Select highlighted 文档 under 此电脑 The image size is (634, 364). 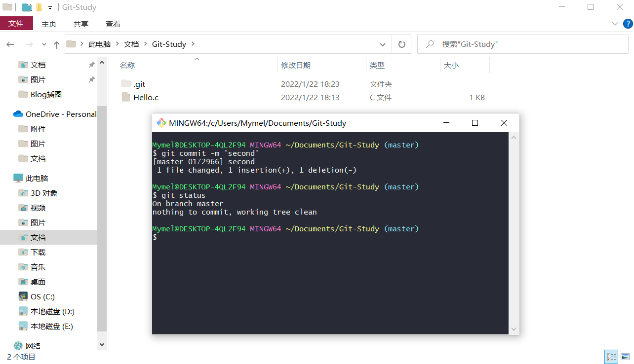48,237
